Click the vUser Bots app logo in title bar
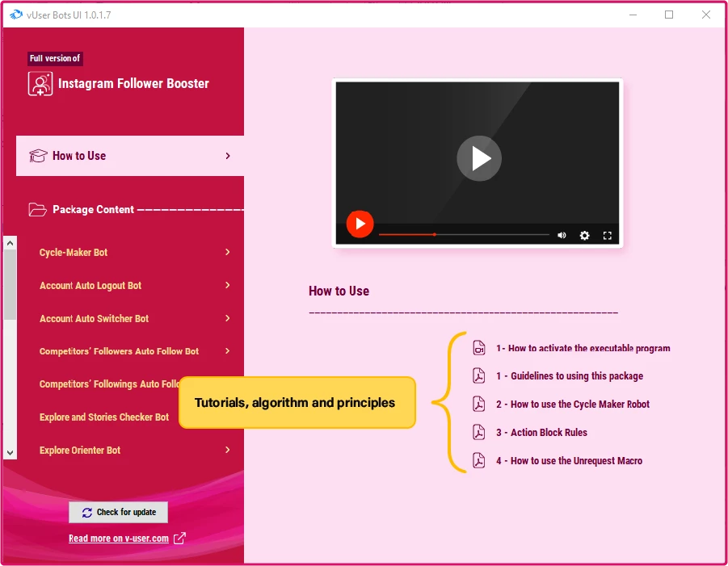728x566 pixels. (16, 15)
